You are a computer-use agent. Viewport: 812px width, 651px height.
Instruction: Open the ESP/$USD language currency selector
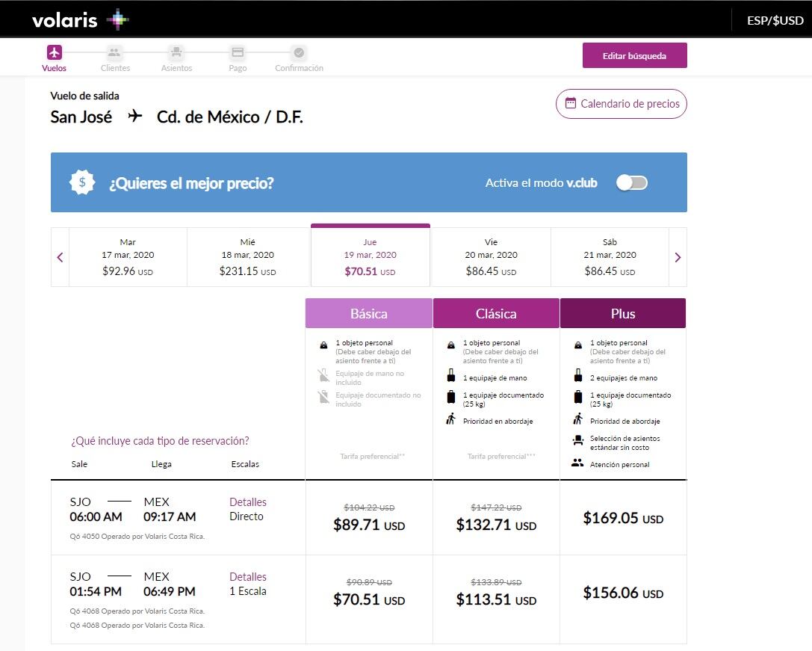tap(775, 20)
